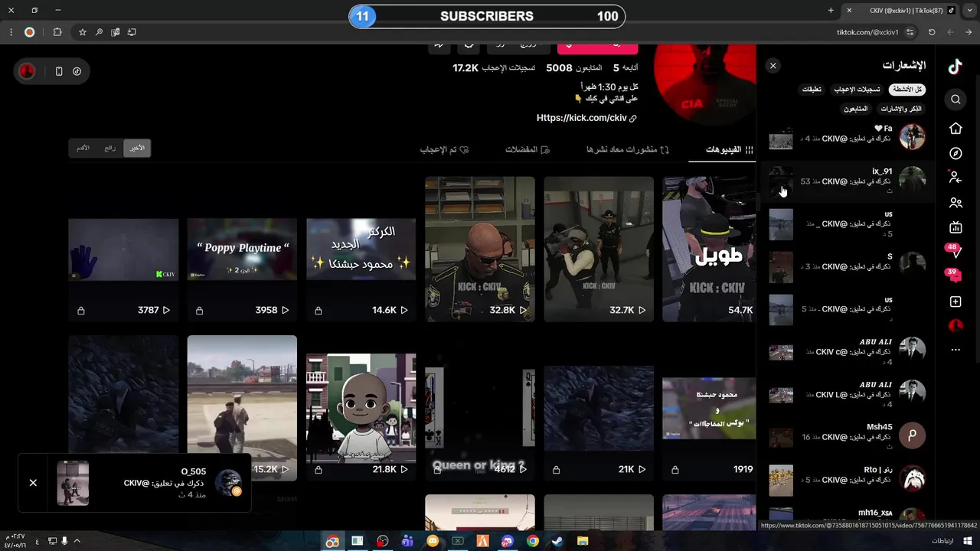Reload the page
Viewport: 980px width, 551px height.
click(x=932, y=32)
